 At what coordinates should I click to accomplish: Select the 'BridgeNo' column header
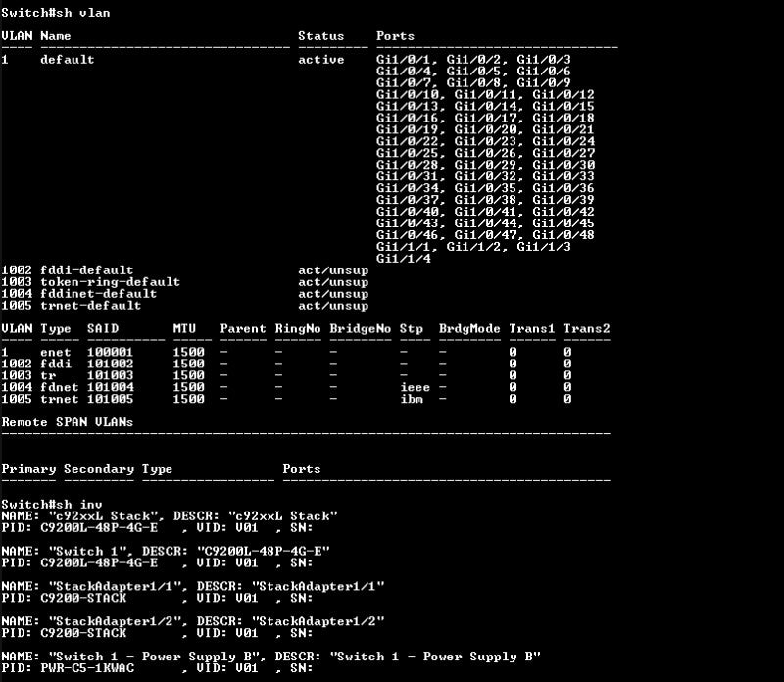pyautogui.click(x=360, y=328)
